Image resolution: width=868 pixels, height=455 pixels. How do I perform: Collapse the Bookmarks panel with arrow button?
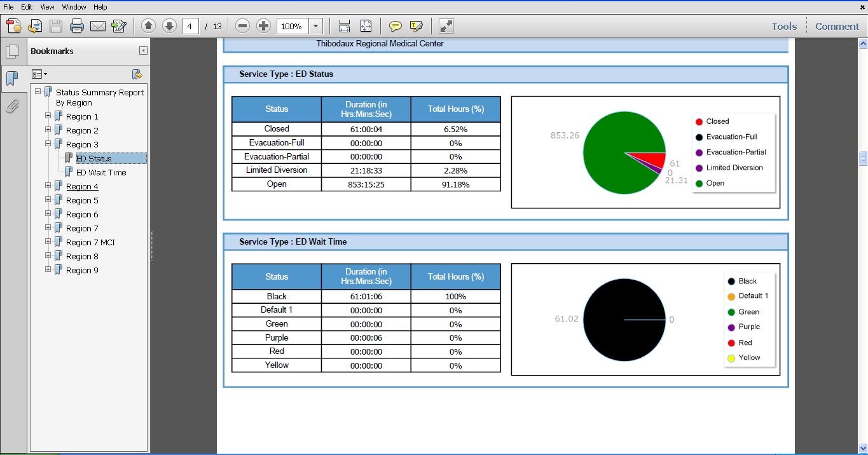[x=143, y=51]
